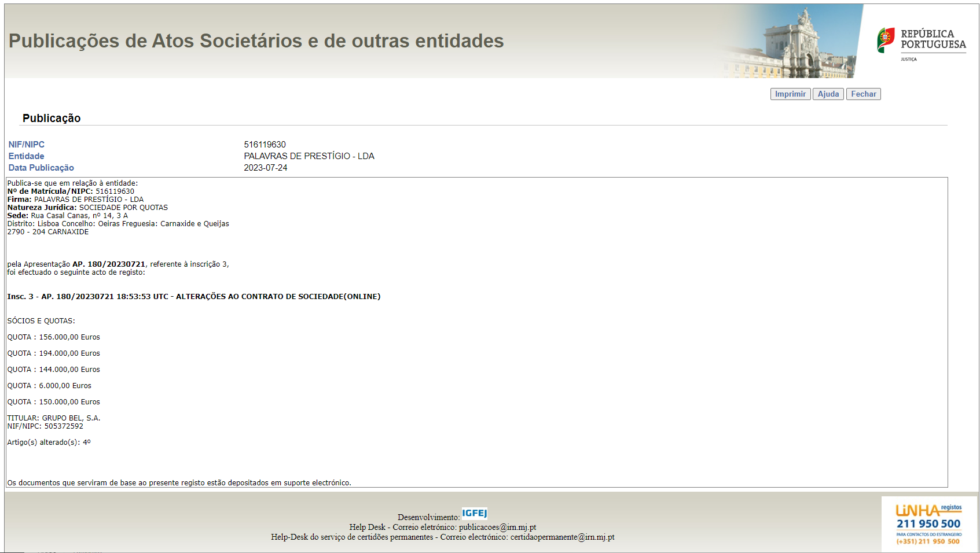
Task: Open the certidaopermanente@irn.mj.pt email address
Action: [x=562, y=537]
